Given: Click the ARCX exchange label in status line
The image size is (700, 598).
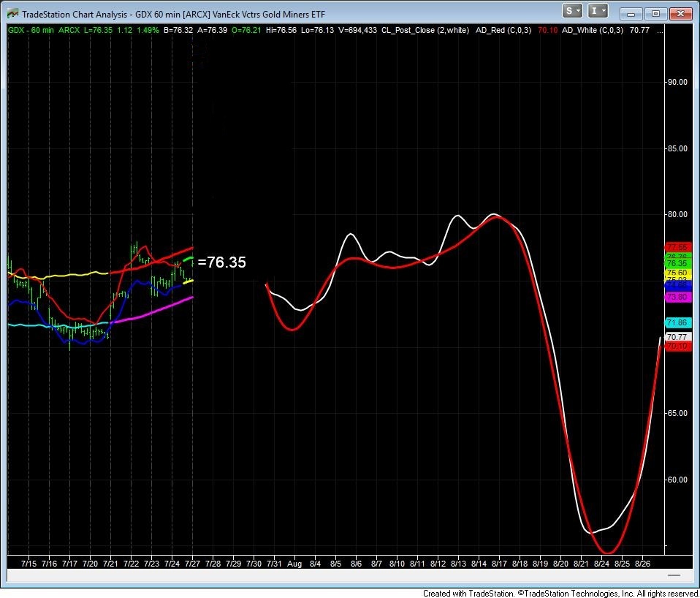Looking at the screenshot, I should coord(69,31).
